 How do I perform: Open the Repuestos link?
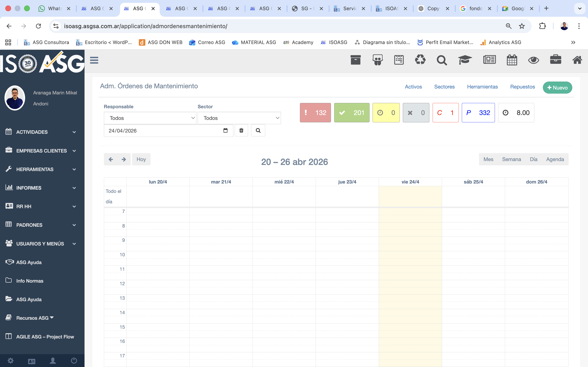point(522,87)
